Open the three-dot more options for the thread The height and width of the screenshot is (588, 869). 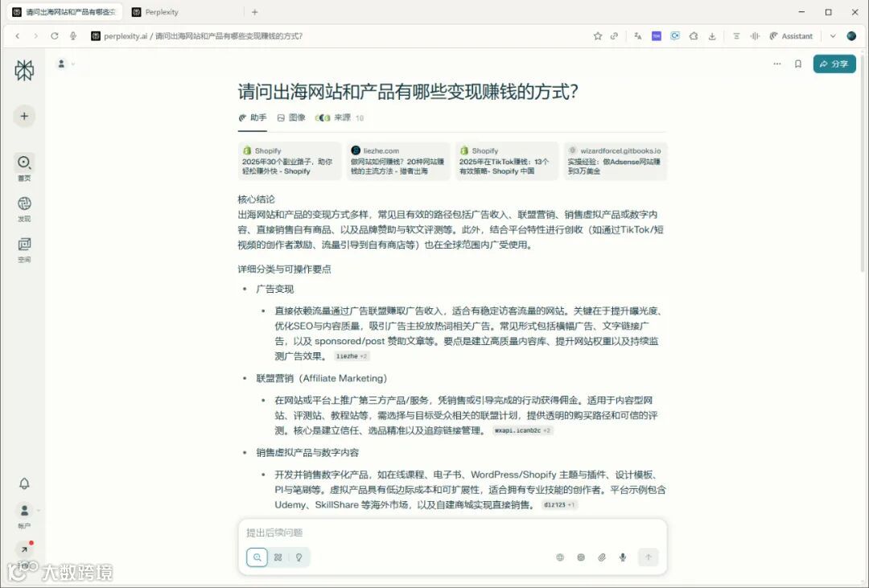(x=777, y=64)
